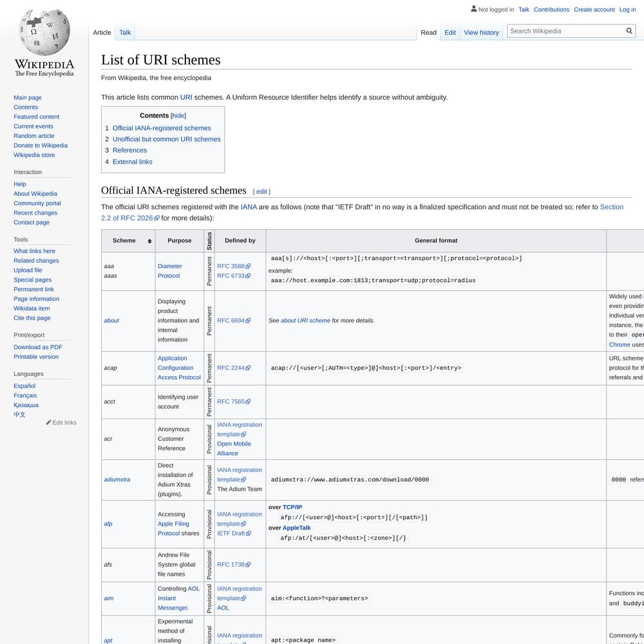Screen dimensions: 644x644
Task: Open user Talk link in header
Action: coord(524,10)
